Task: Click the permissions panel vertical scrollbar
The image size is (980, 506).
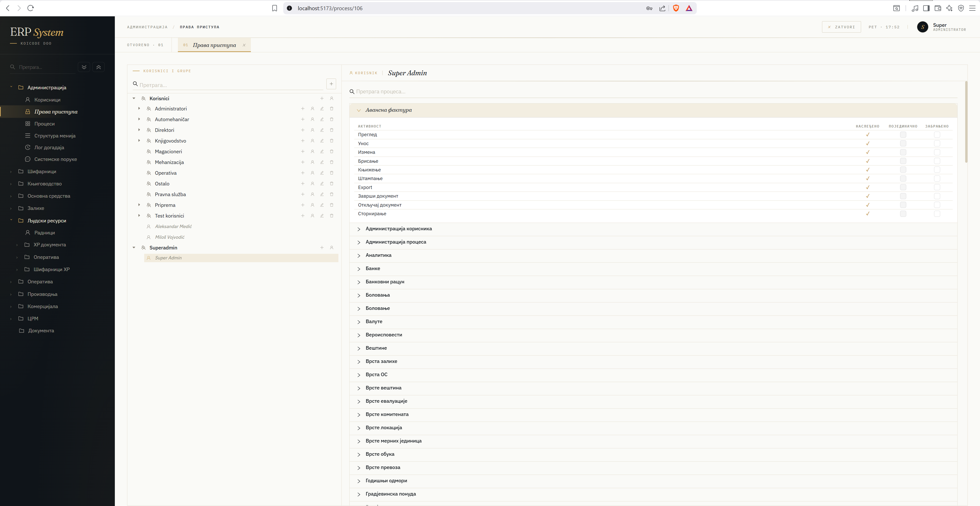Action: coord(966,122)
